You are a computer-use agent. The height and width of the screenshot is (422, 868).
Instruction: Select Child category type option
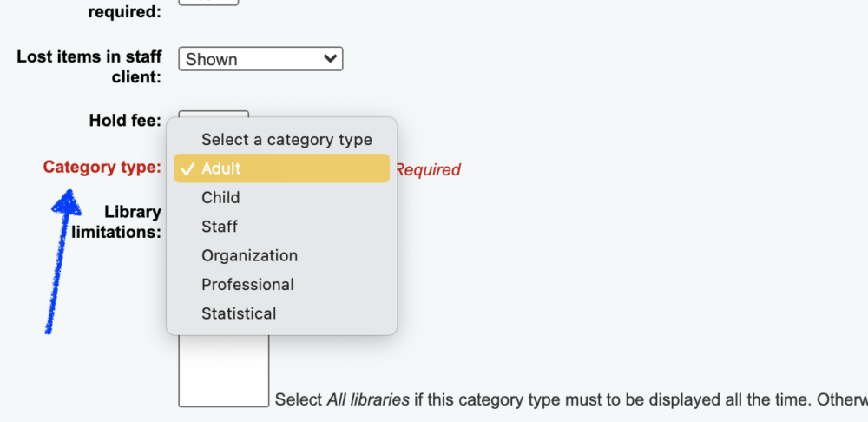coord(220,197)
